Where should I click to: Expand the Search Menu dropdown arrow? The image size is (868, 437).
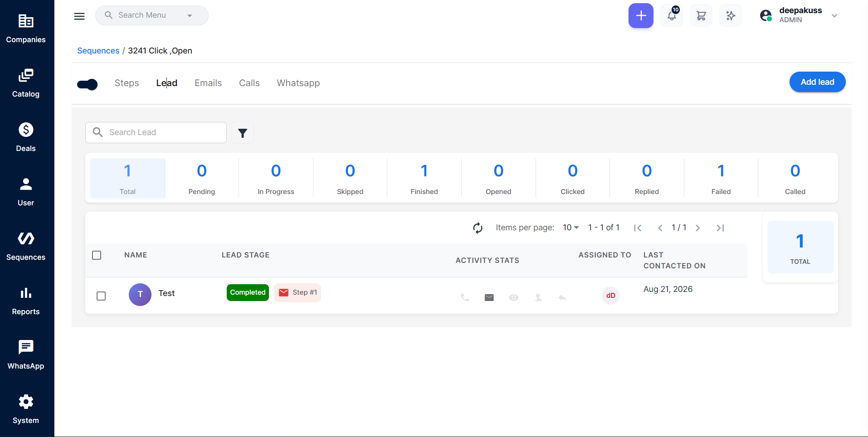point(190,16)
